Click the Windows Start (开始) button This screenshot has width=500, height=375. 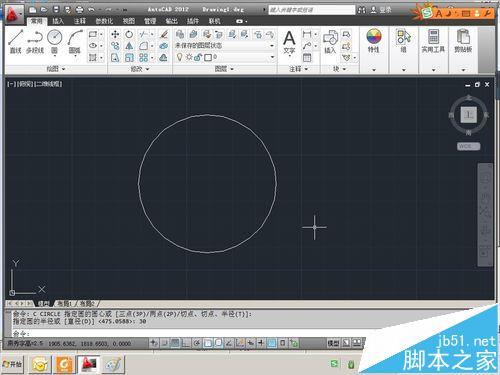coord(12,364)
